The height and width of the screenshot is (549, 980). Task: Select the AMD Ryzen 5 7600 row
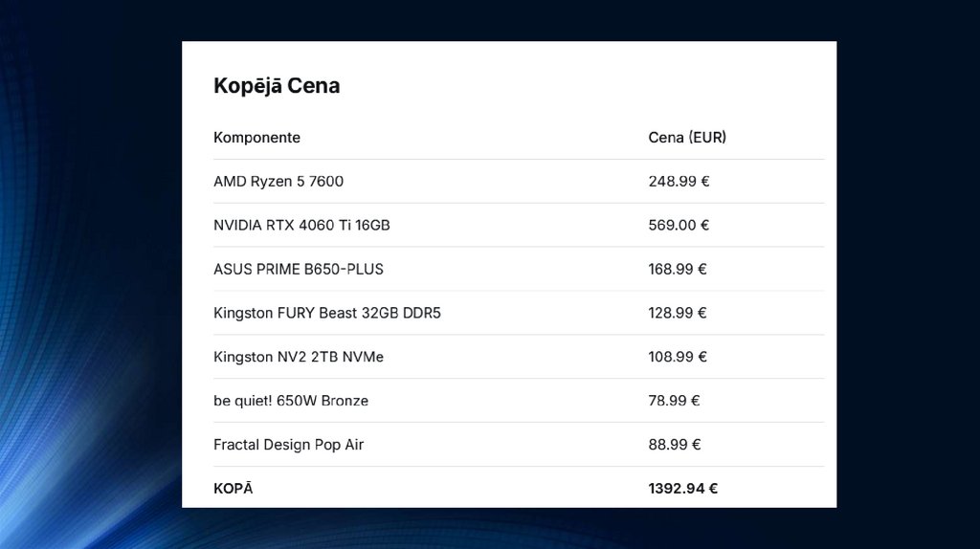click(278, 182)
